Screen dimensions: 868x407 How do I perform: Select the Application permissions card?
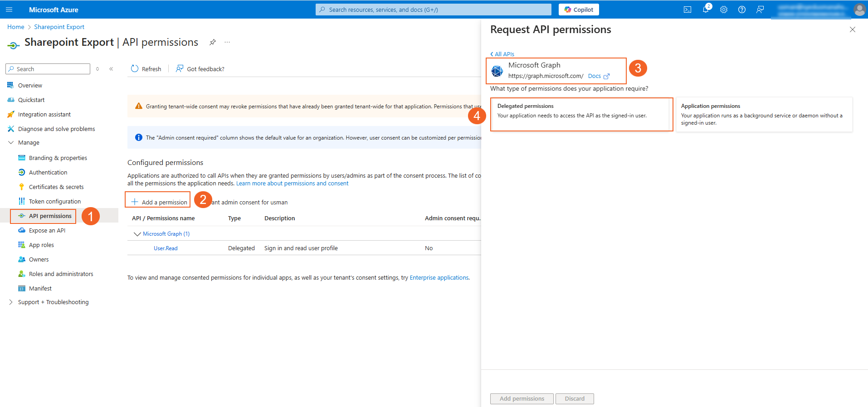point(764,114)
